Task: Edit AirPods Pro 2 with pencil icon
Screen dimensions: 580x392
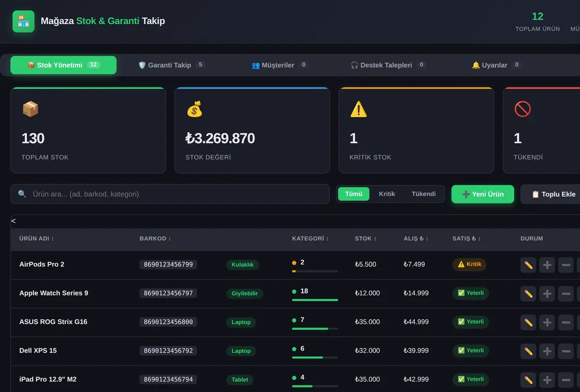Action: tap(528, 265)
